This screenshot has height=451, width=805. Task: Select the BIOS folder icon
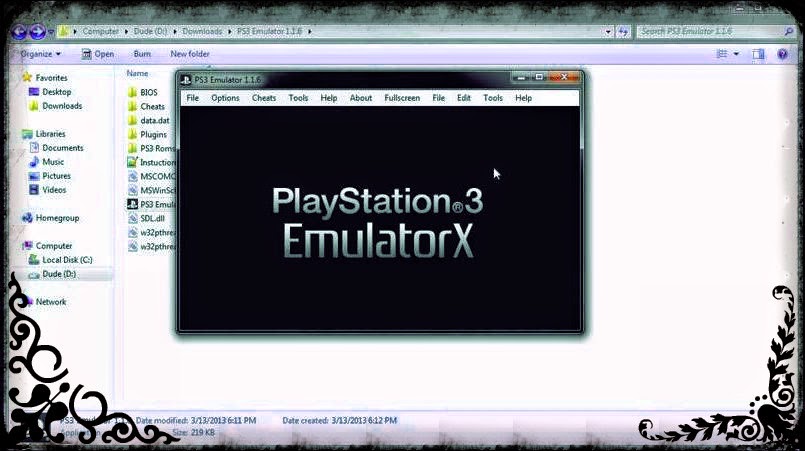(x=132, y=92)
